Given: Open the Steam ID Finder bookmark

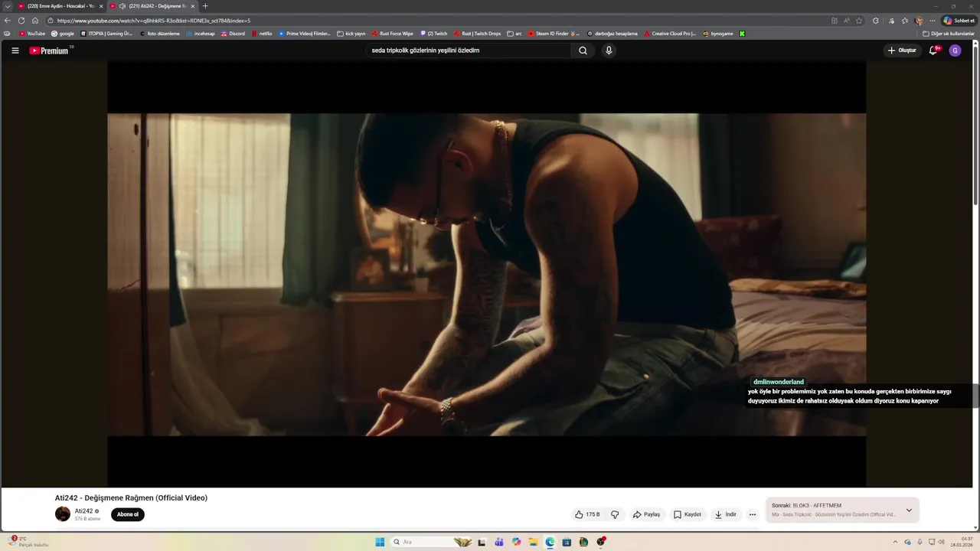Looking at the screenshot, I should point(554,34).
